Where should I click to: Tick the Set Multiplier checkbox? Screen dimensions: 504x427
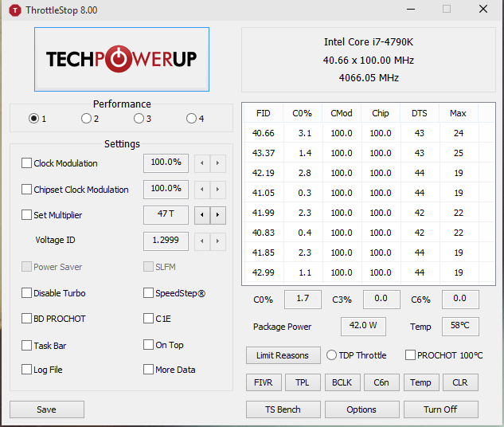pos(26,214)
